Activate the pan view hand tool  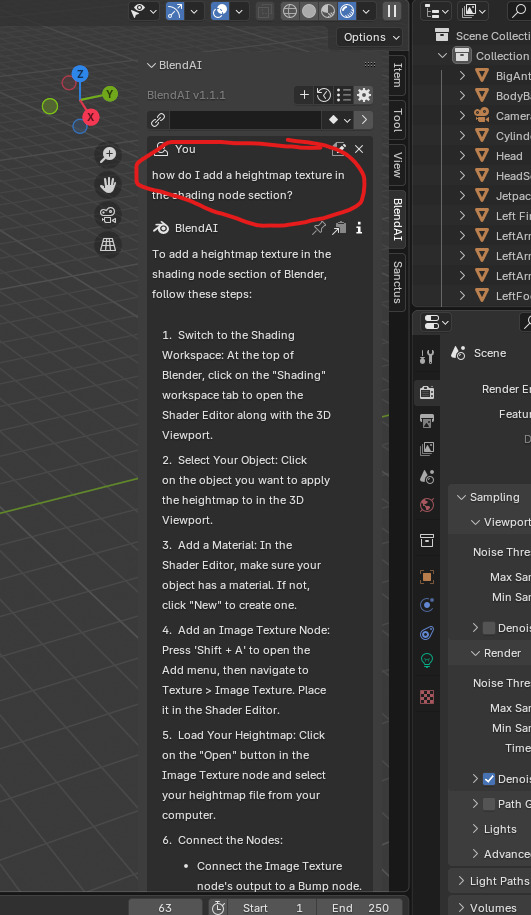pos(108,185)
